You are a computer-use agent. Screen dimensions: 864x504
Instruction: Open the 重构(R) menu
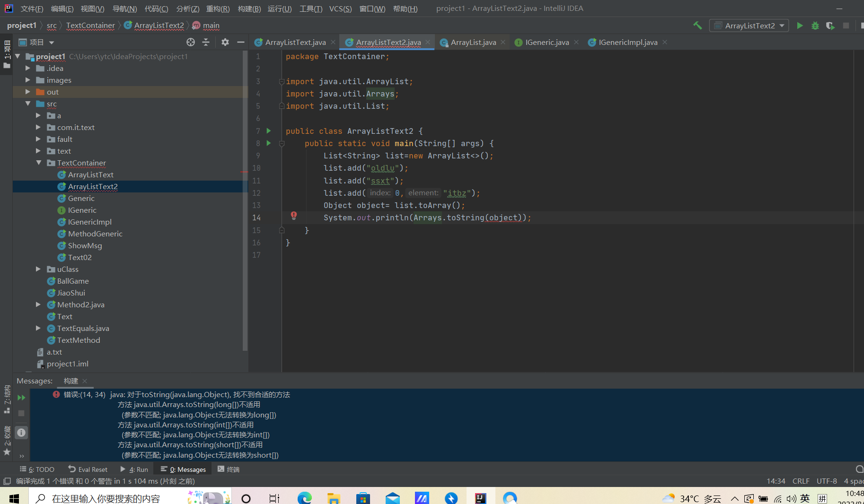[218, 9]
